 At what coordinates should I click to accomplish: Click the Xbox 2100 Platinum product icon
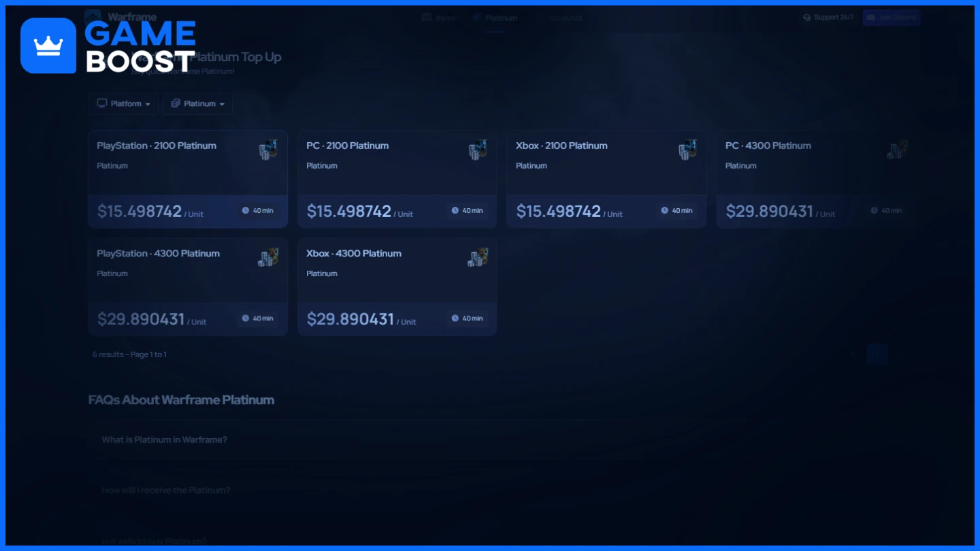[x=688, y=150]
